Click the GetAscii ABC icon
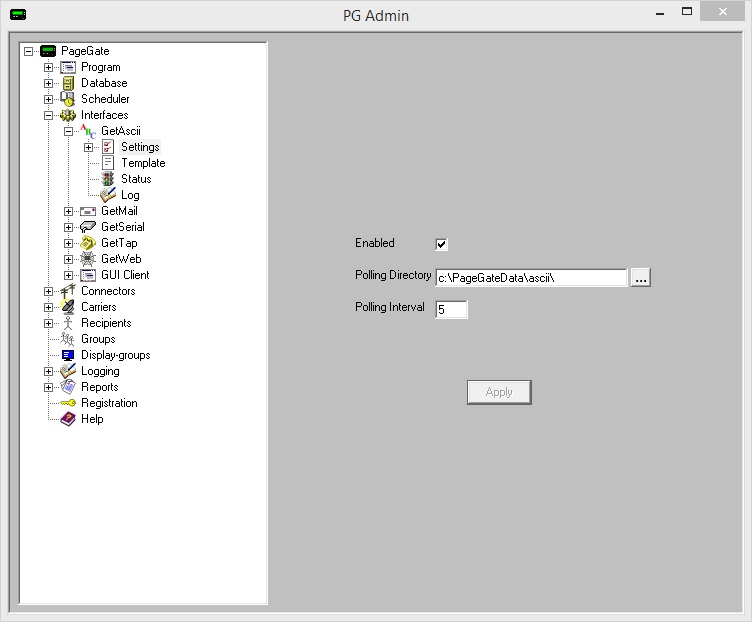752x622 pixels. (88, 131)
